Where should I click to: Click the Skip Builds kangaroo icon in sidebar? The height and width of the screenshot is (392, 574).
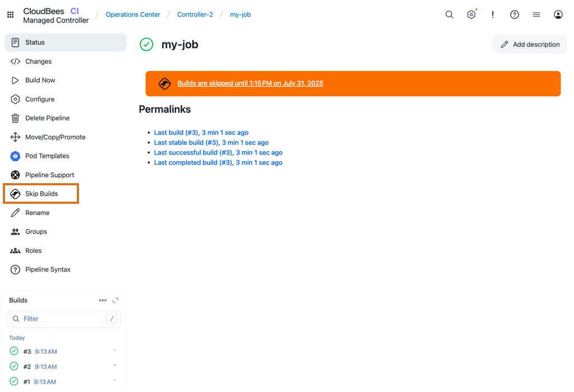click(15, 194)
